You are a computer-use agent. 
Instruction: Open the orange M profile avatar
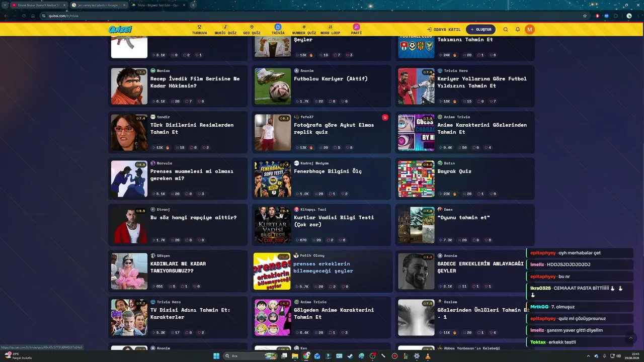[529, 30]
